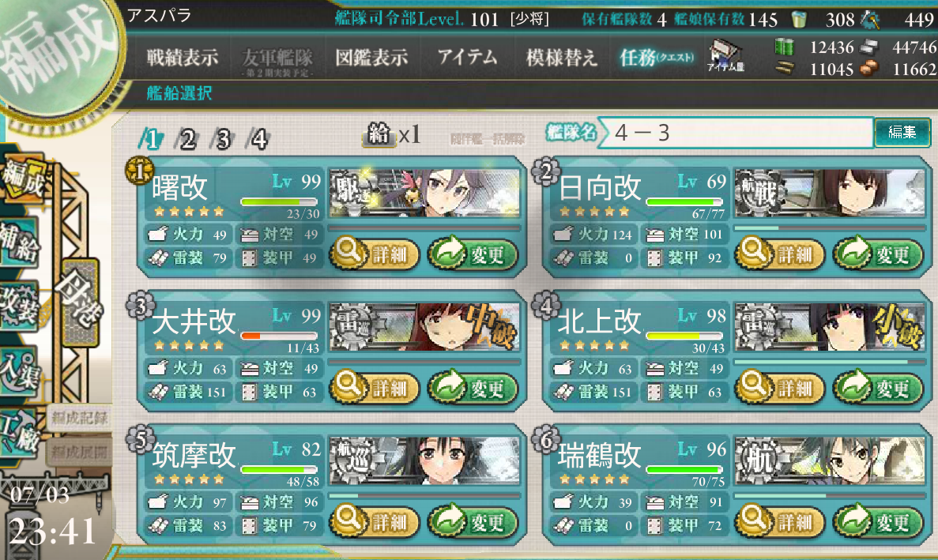This screenshot has height=560, width=938.
Task: Click the 給 ration supply icon
Action: pos(379,134)
